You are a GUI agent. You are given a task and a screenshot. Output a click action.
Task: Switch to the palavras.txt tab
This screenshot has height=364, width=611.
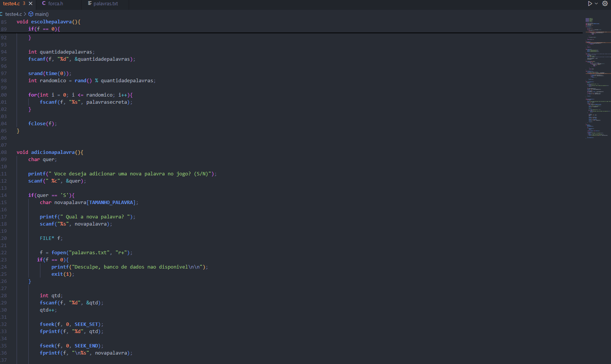pos(105,3)
